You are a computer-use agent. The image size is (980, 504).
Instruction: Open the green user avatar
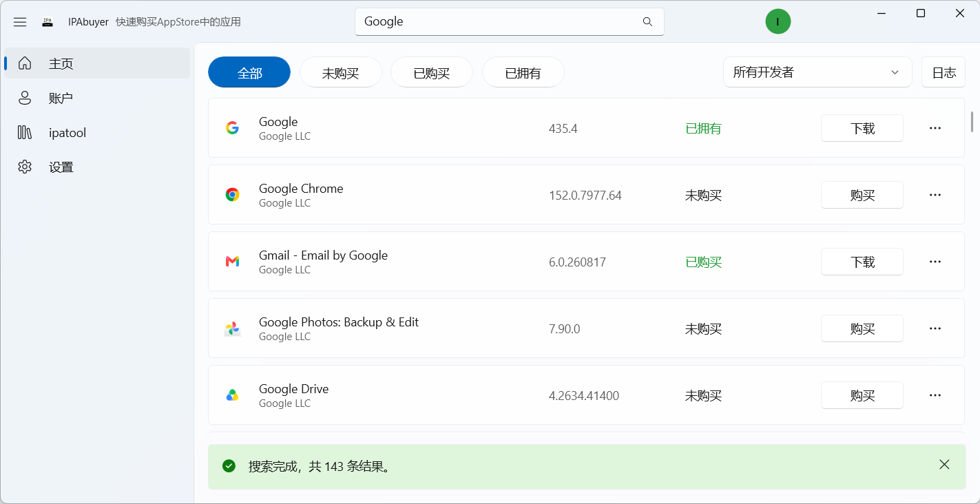[x=778, y=21]
